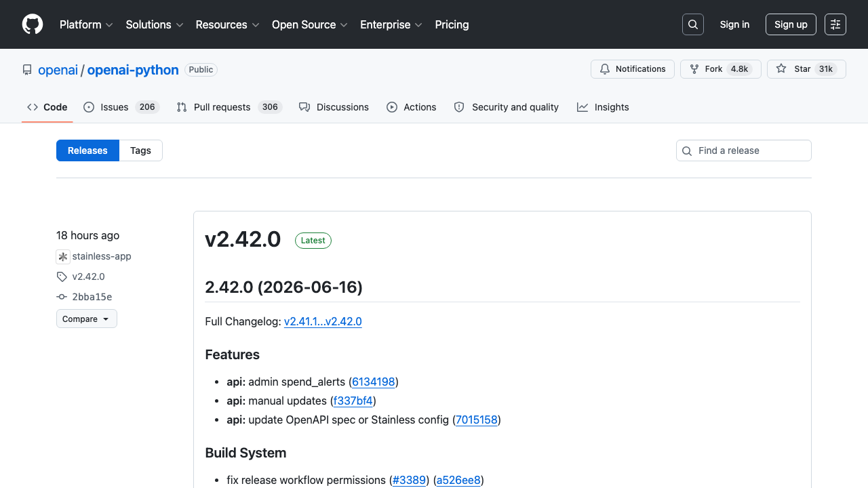This screenshot has height=488, width=868.
Task: Open changelog v2.41.1...v2.42.0 link
Action: (323, 321)
